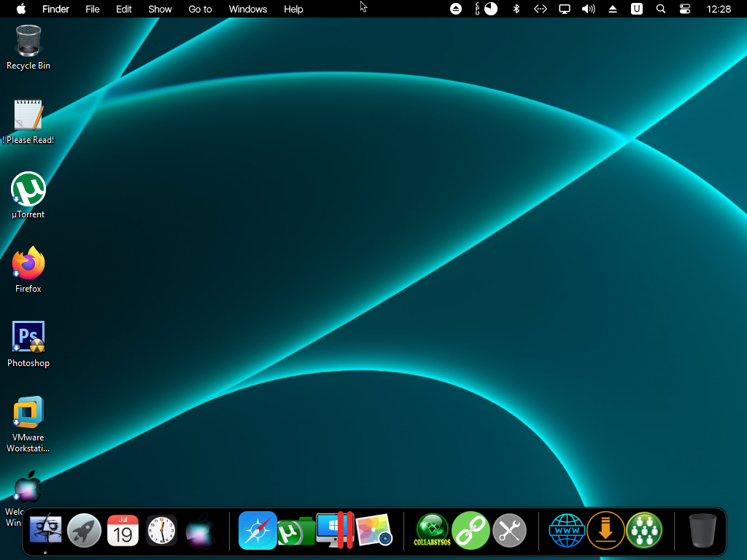The image size is (747, 560).
Task: Open Finder from the dock
Action: click(x=45, y=530)
